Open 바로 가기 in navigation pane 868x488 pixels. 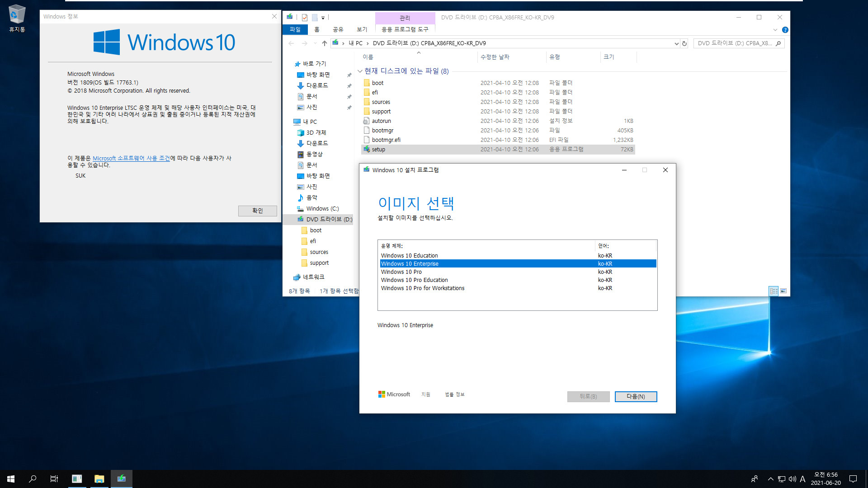coord(315,64)
